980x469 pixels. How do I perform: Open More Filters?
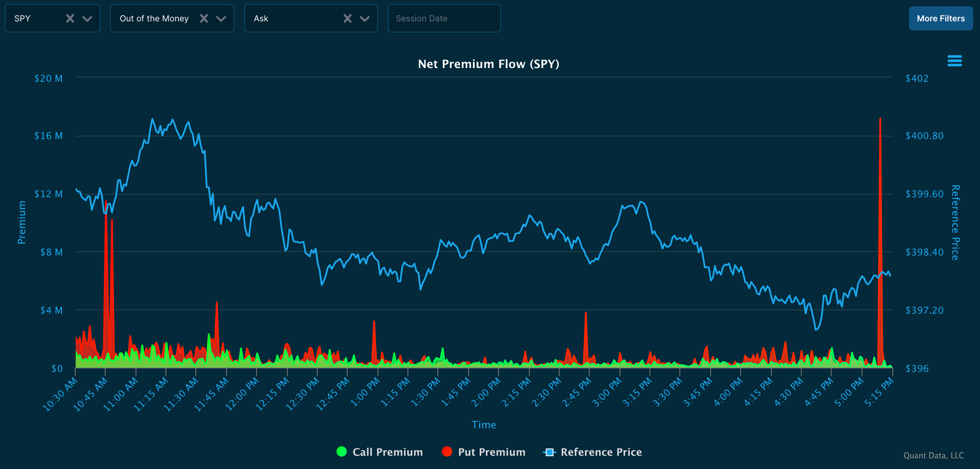pyautogui.click(x=941, y=18)
